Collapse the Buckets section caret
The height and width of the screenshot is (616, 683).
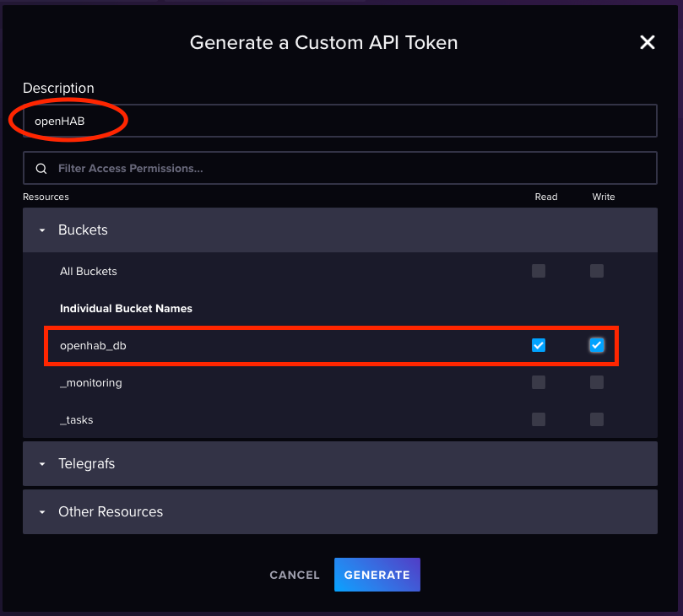coord(42,230)
